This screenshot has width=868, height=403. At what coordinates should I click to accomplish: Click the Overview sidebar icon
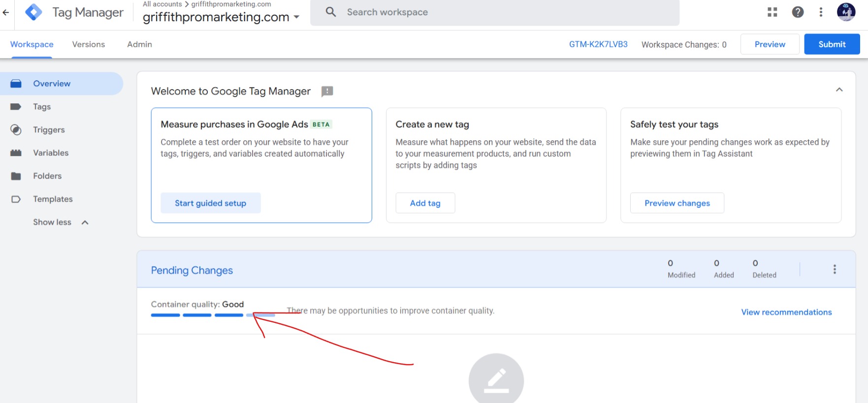[16, 84]
